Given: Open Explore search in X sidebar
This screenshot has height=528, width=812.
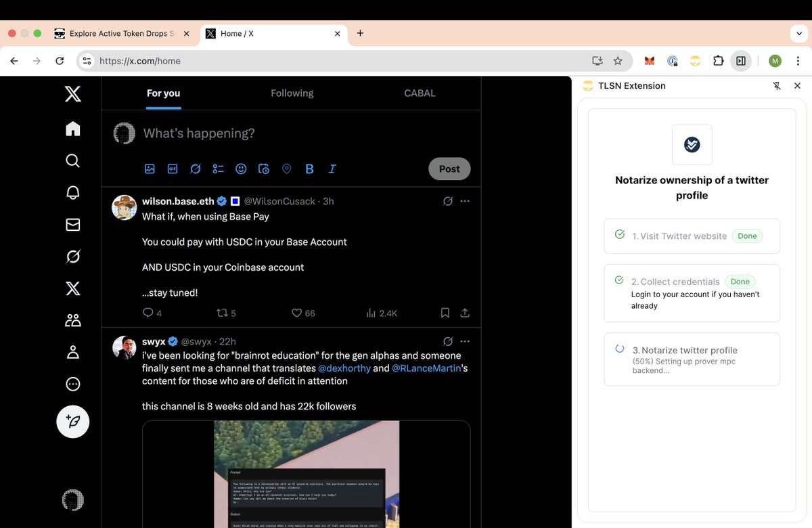Looking at the screenshot, I should [x=73, y=160].
